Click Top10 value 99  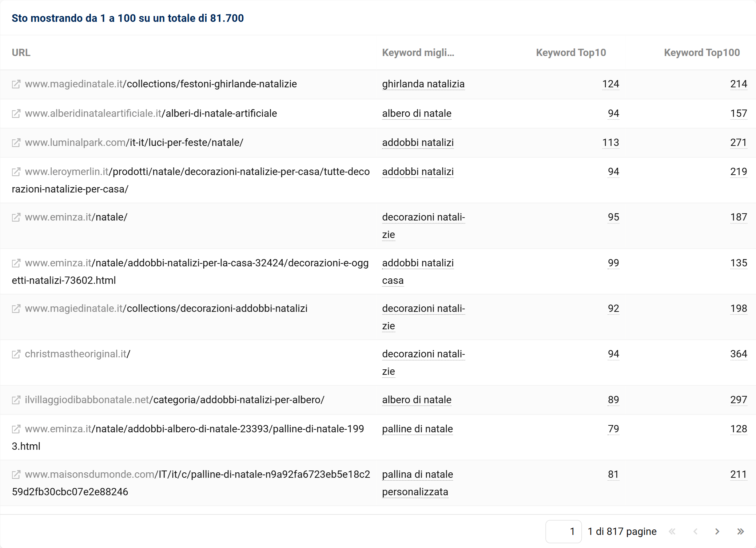pyautogui.click(x=613, y=263)
